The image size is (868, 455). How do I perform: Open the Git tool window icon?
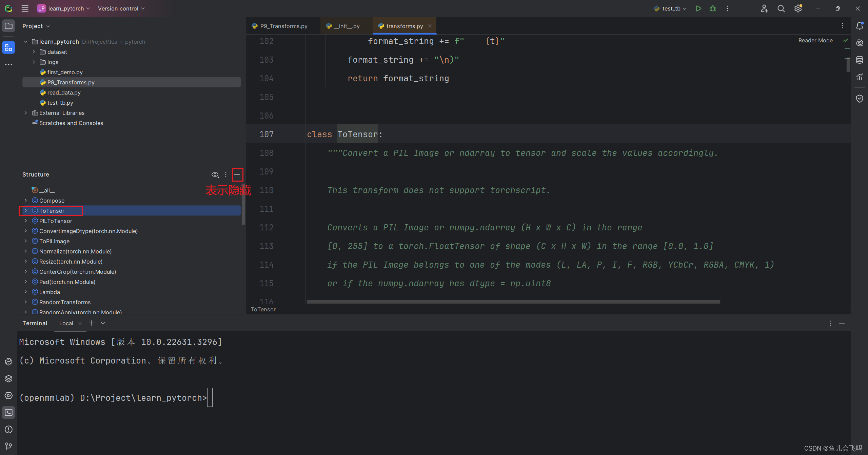(x=8, y=446)
